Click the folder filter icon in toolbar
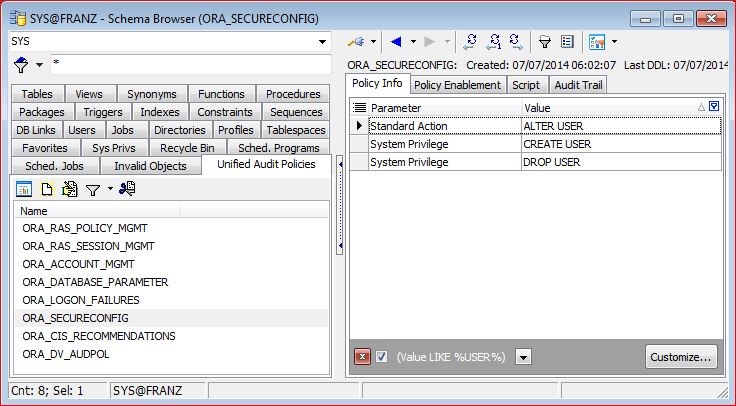Viewport: 736px width, 406px height. (x=544, y=42)
